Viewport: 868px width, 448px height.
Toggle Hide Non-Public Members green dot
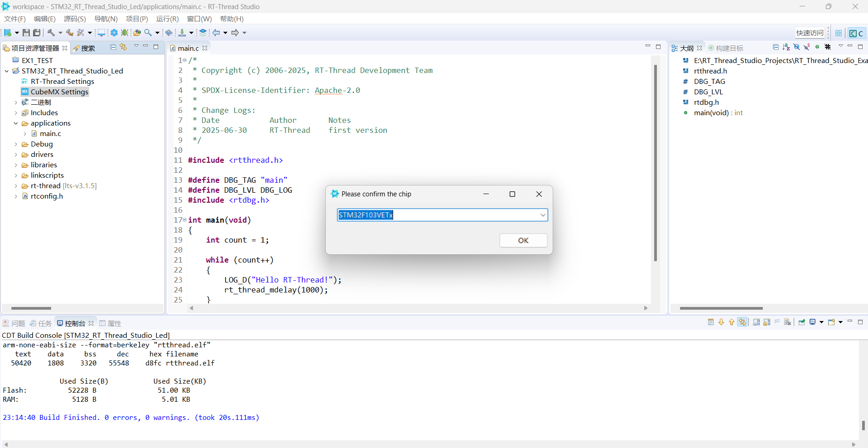[x=817, y=47]
